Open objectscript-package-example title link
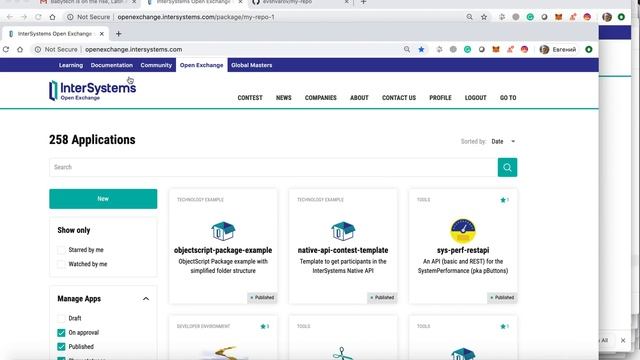 (x=223, y=250)
